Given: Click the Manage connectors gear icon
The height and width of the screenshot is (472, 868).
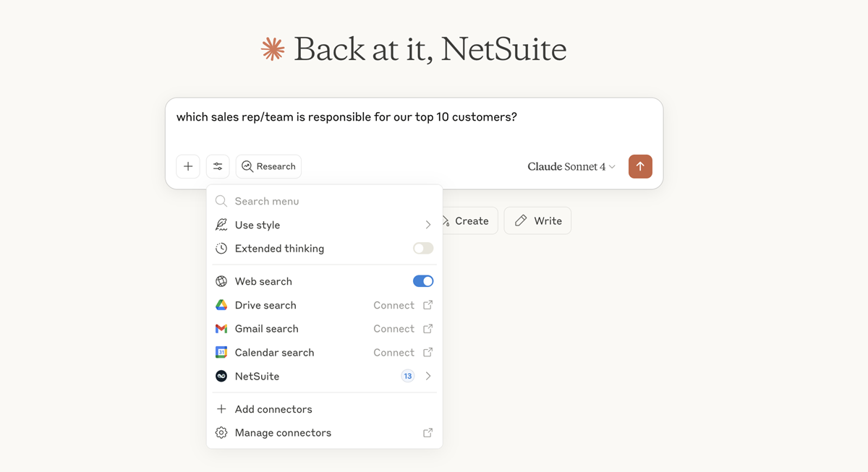Looking at the screenshot, I should click(x=221, y=432).
